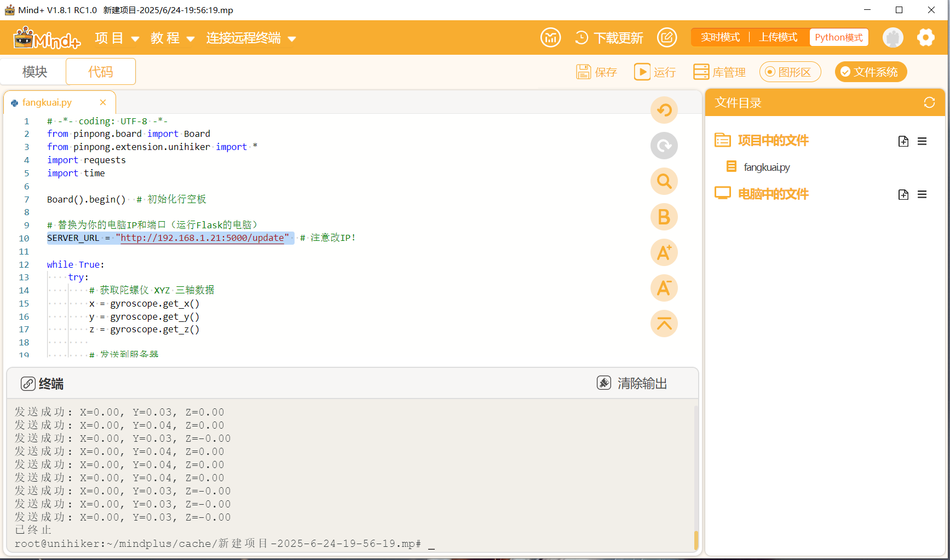
Task: Add new file in 项目中的文件
Action: point(903,141)
